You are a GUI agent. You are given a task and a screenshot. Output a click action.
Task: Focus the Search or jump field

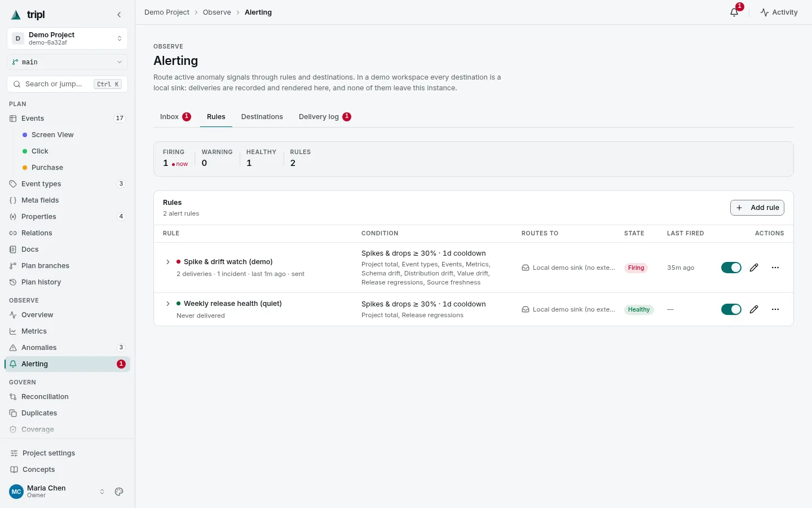[x=67, y=84]
